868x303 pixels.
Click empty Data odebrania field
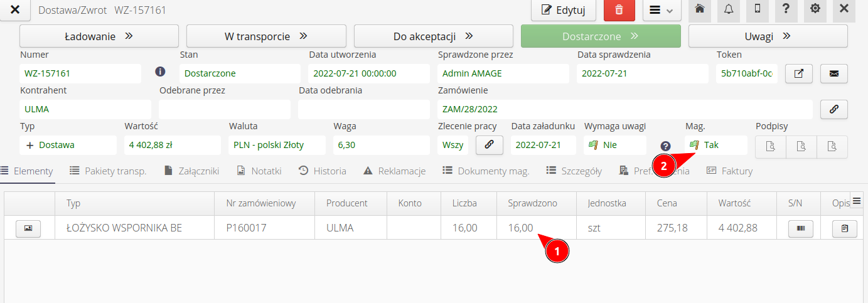(364, 109)
